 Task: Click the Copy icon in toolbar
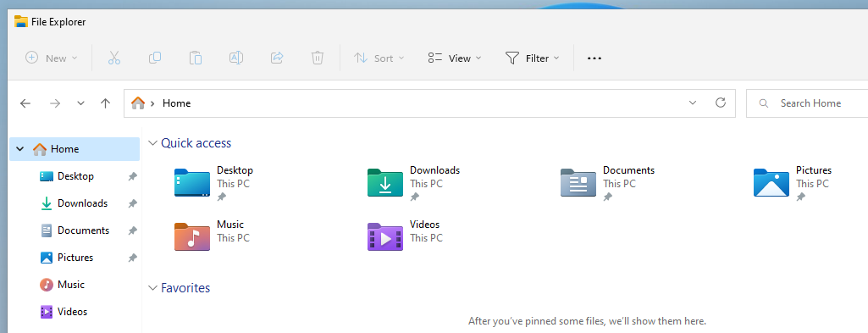pos(155,58)
